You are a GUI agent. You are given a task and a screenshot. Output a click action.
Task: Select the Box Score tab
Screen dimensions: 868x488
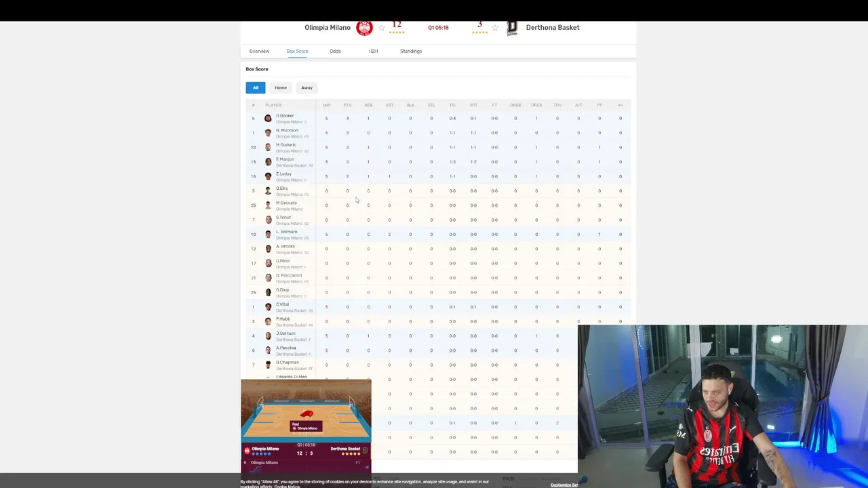[297, 51]
